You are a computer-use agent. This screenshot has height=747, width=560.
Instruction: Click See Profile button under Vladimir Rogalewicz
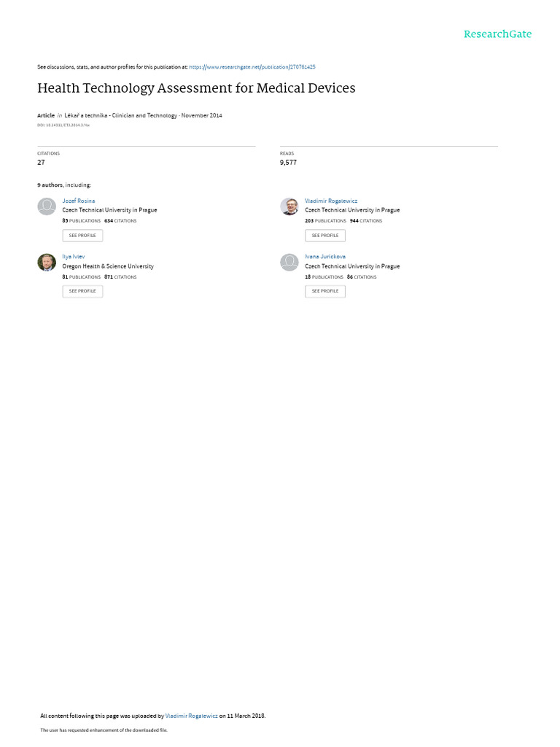coord(325,236)
